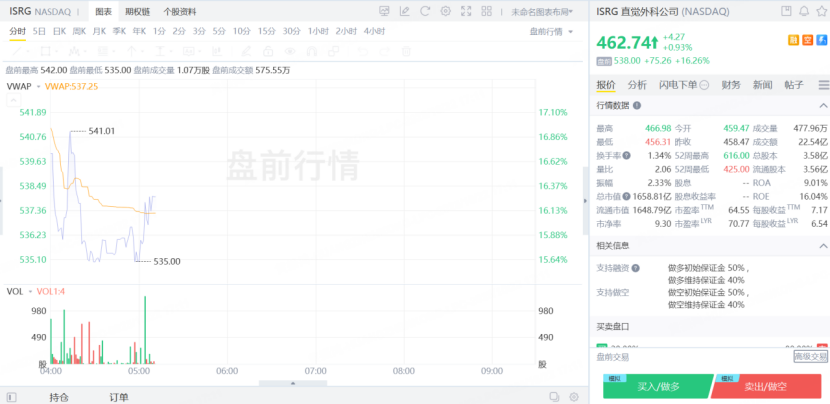Show help icon next to 换手率
Image resolution: width=830 pixels, height=404 pixels.
627,156
